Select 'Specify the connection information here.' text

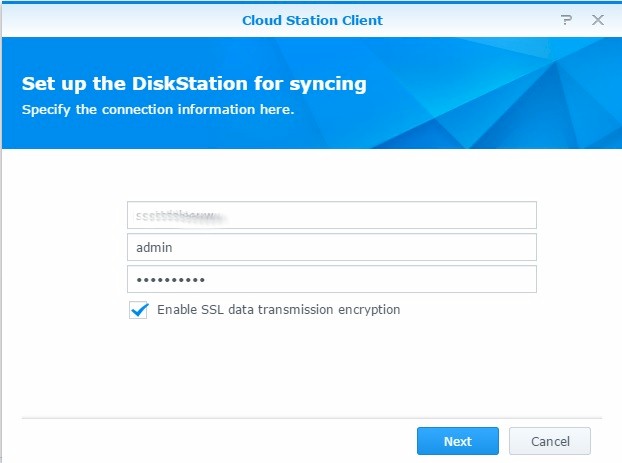(158, 110)
